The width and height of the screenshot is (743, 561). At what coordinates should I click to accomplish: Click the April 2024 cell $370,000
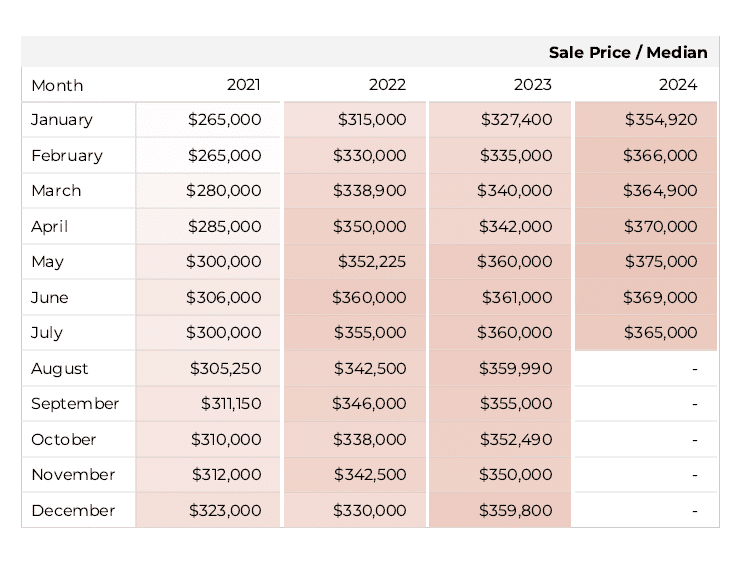(x=661, y=226)
